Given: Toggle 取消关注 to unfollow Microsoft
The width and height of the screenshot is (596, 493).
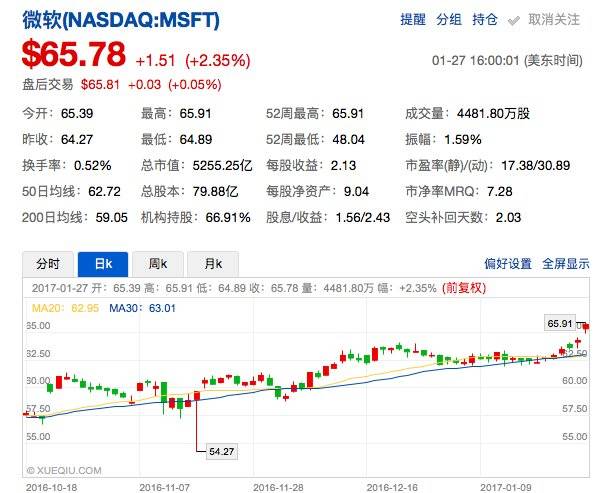Looking at the screenshot, I should tap(554, 19).
